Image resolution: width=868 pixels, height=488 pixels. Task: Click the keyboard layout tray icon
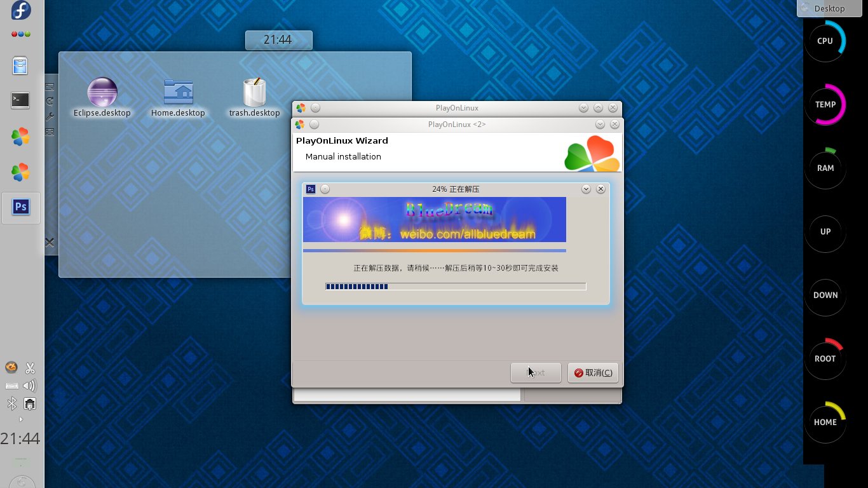pos(11,386)
